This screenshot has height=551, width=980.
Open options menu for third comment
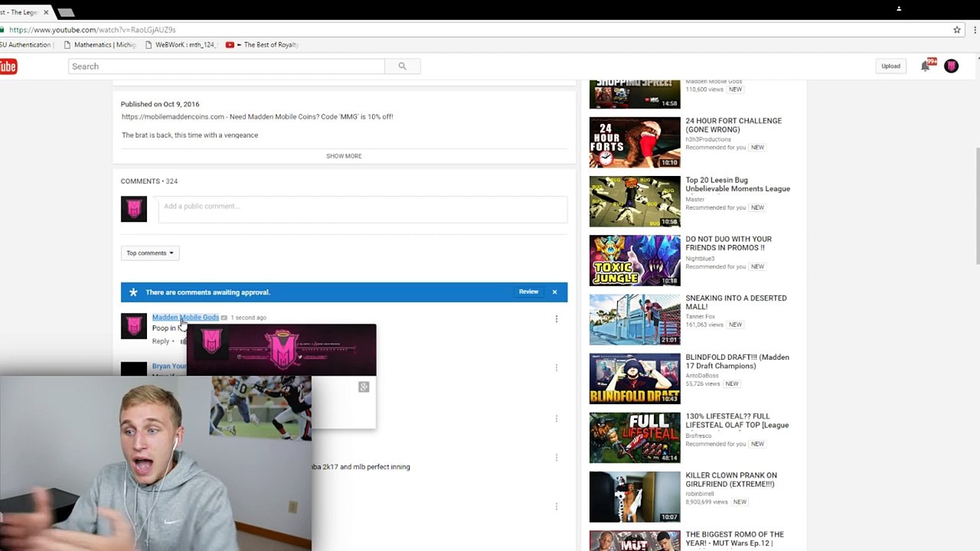[557, 419]
